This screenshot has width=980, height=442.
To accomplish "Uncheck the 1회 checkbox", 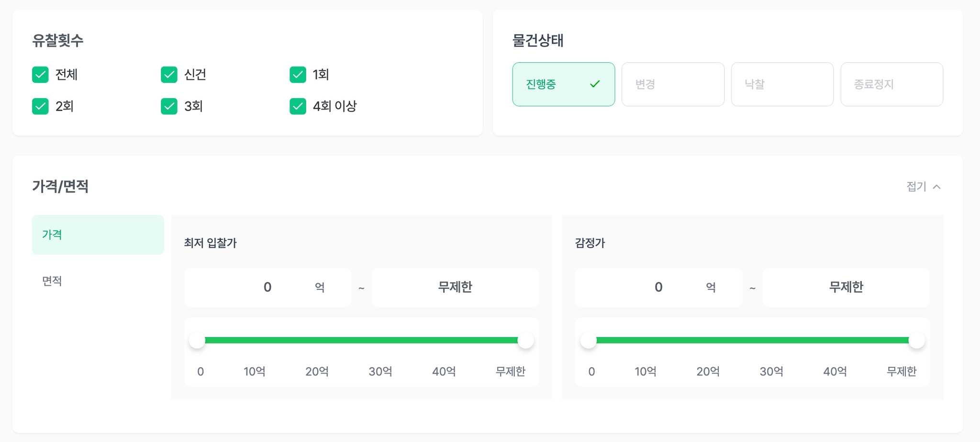I will [298, 75].
